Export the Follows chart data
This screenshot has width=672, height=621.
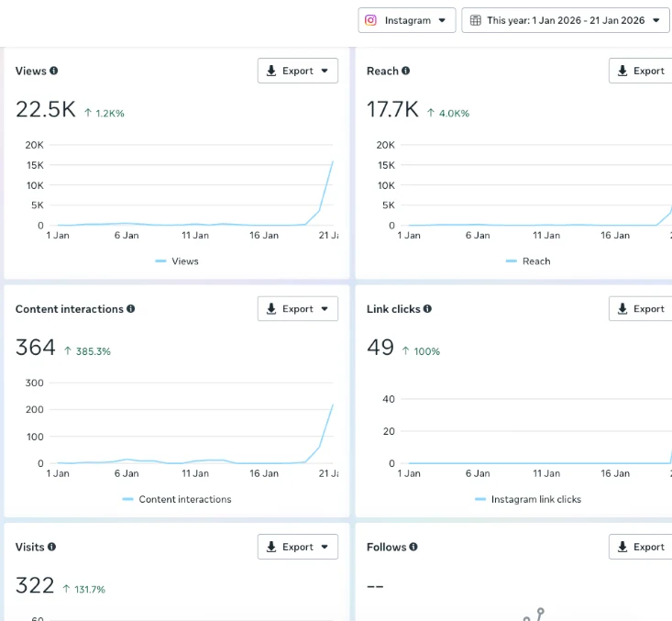tap(641, 547)
